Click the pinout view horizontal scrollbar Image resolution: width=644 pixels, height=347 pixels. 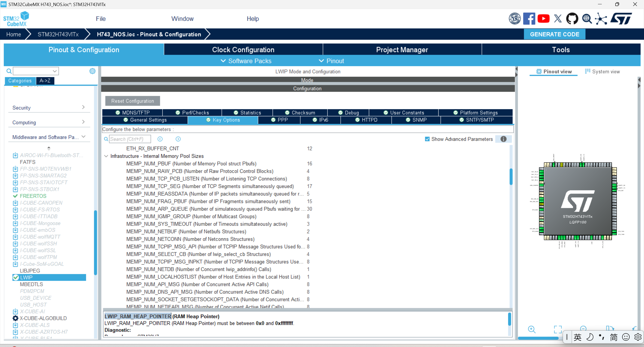coord(538,338)
